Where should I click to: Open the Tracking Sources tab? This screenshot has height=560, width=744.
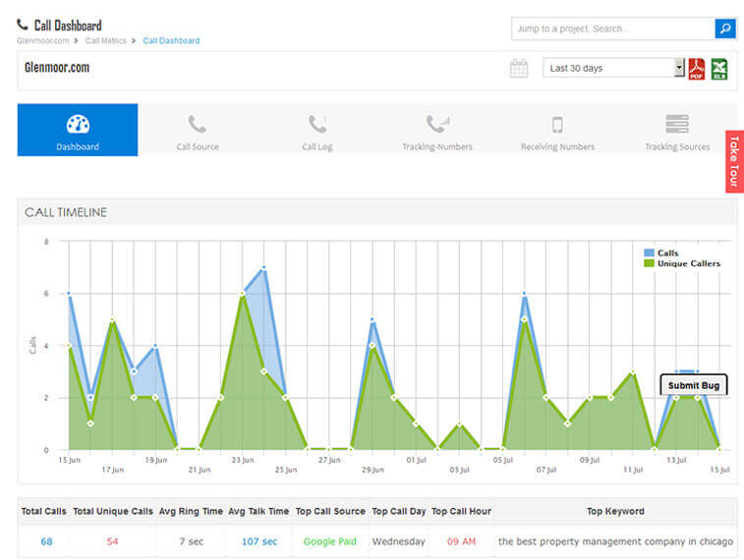pyautogui.click(x=677, y=132)
